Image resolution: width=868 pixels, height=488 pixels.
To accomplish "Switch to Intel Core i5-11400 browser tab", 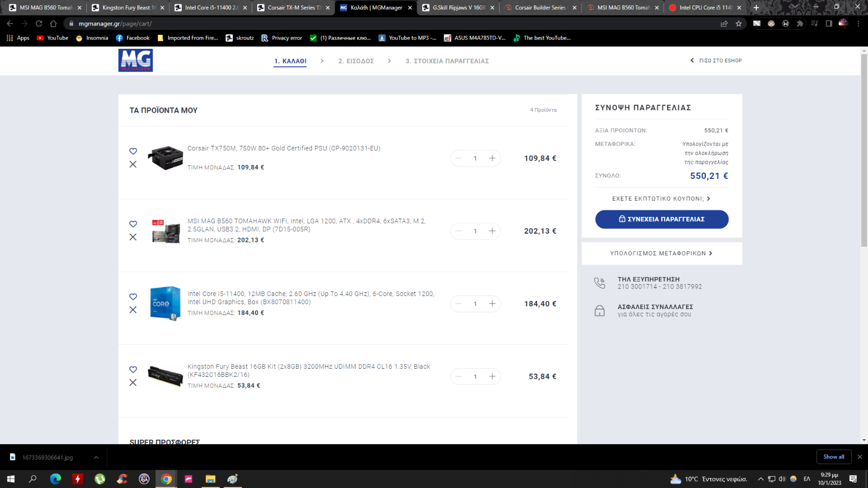I will click(210, 8).
